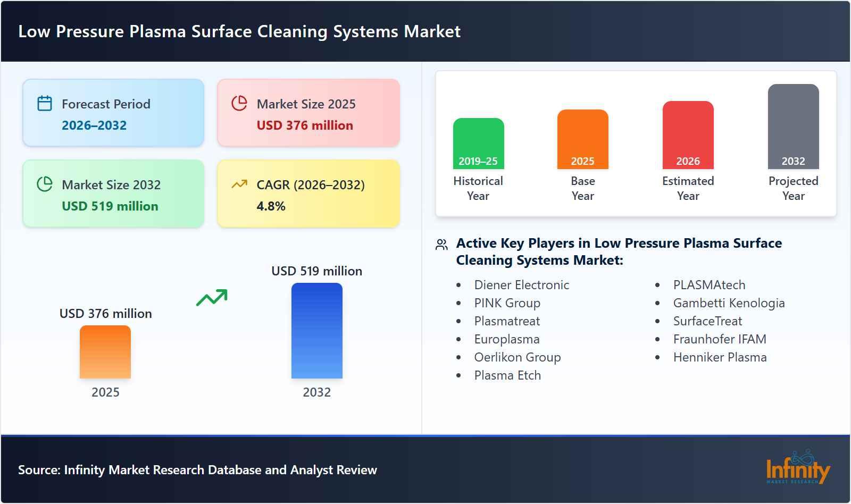Click the Diener Electronic list entry
851x504 pixels.
[x=521, y=285]
